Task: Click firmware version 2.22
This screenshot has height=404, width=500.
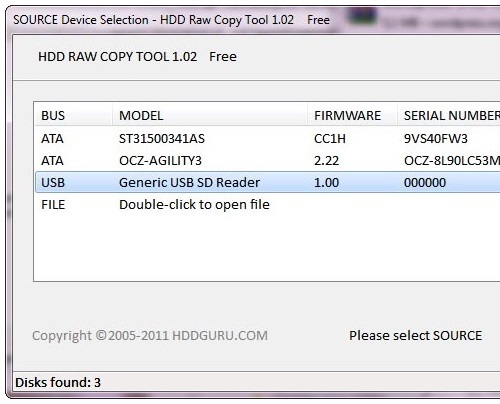Action: tap(326, 161)
